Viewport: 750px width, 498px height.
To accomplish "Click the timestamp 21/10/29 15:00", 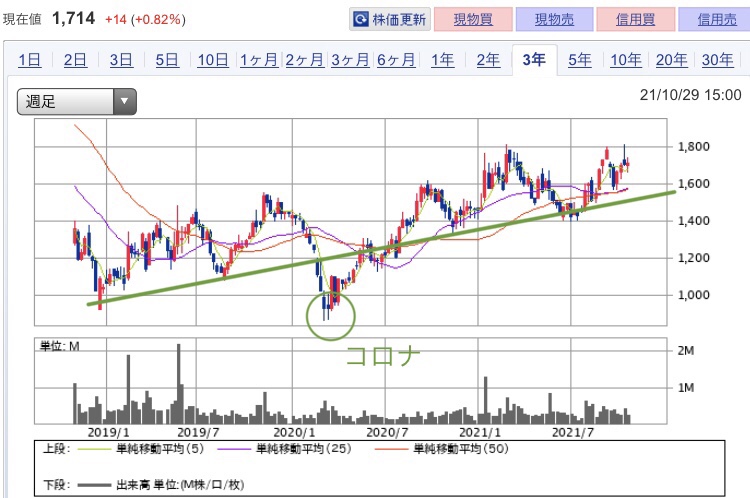I will coord(690,95).
